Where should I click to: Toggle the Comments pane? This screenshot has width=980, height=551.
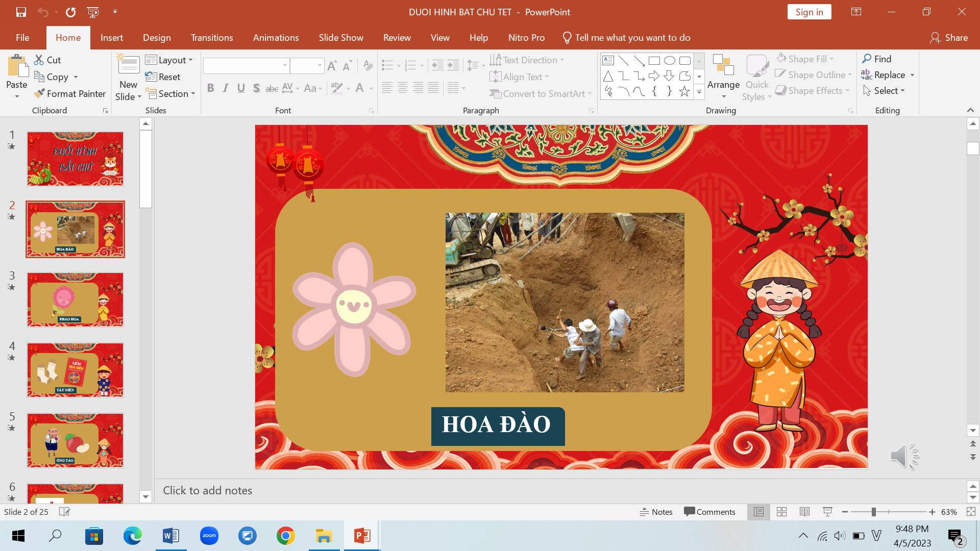(x=709, y=512)
